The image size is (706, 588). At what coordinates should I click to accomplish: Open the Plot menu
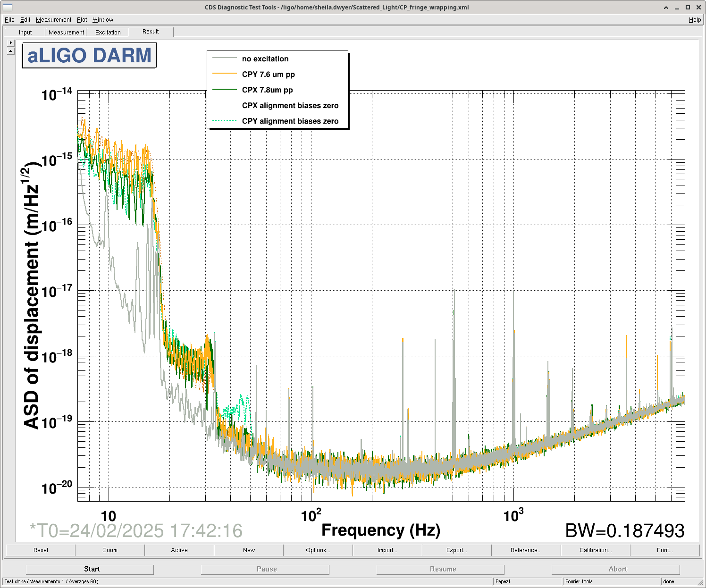(82, 20)
